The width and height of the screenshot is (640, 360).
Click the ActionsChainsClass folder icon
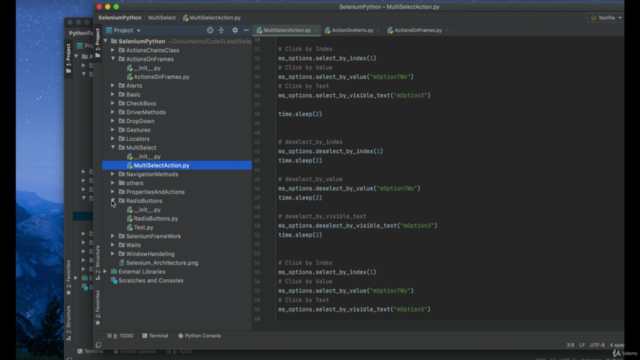(122, 50)
